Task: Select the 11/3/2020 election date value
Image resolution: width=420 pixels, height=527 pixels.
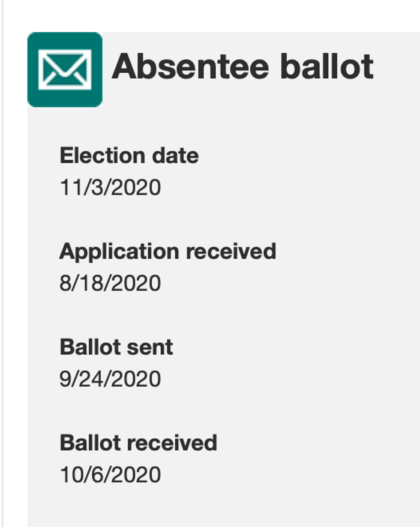Action: coord(110,188)
